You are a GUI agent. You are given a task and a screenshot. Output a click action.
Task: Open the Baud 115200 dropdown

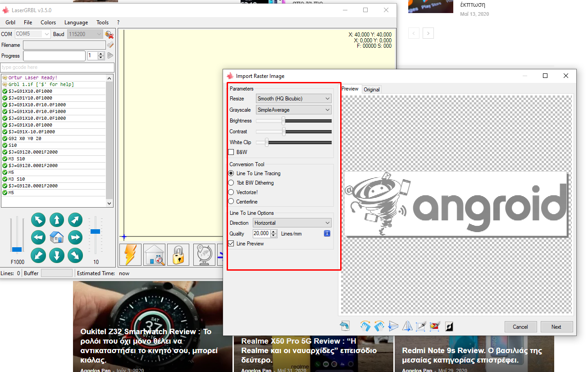tap(85, 34)
